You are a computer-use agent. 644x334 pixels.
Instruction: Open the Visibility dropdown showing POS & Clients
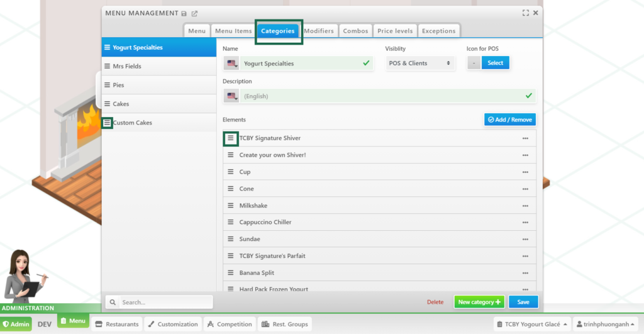pyautogui.click(x=420, y=64)
